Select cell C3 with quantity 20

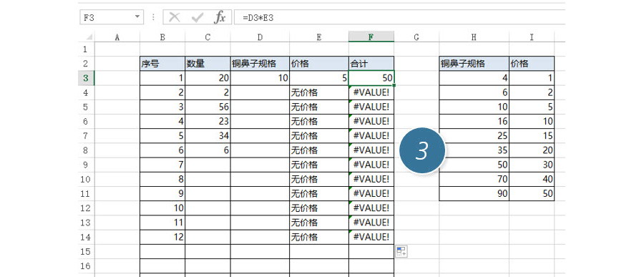[208, 78]
